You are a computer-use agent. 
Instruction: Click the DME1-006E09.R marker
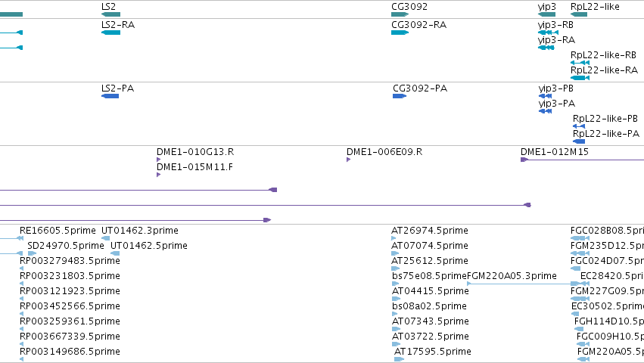(348, 160)
